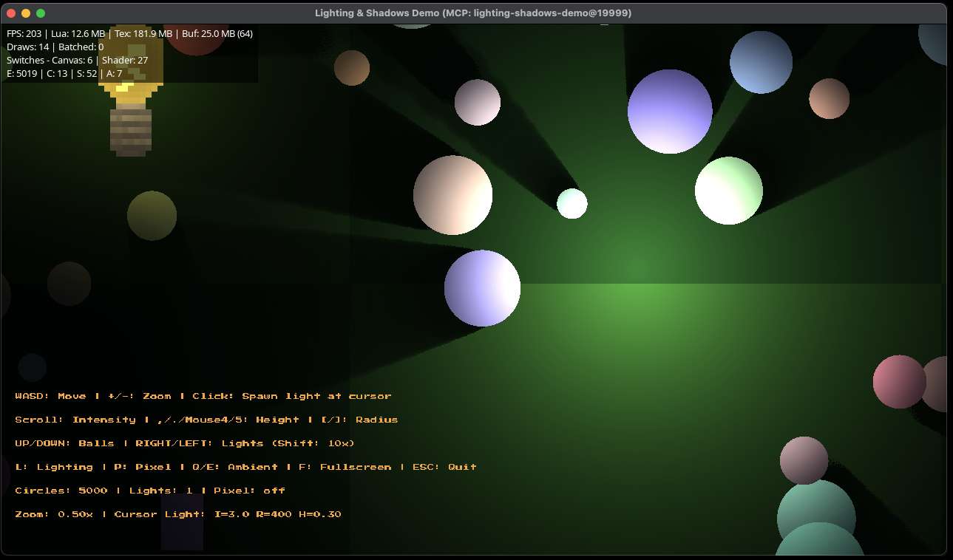Click the RIGHT/LEFT: Lights hint
953x560 pixels.
(196, 443)
